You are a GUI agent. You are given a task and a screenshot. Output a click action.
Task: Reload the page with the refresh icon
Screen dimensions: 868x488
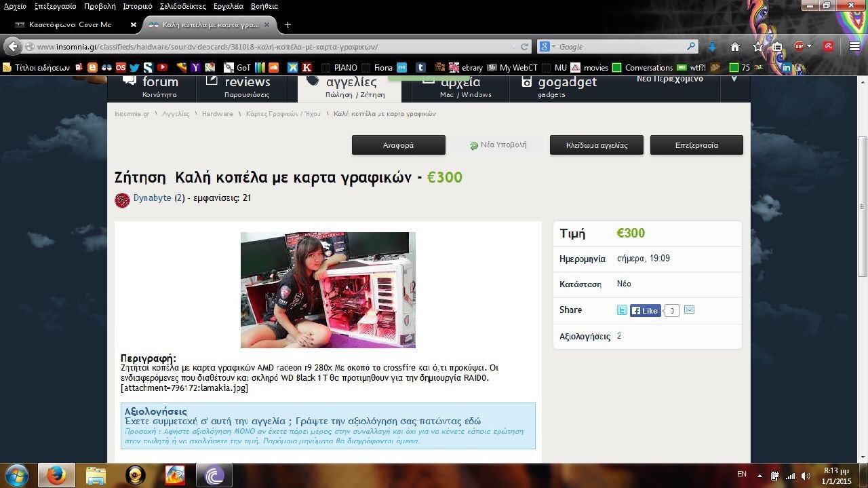pos(524,47)
